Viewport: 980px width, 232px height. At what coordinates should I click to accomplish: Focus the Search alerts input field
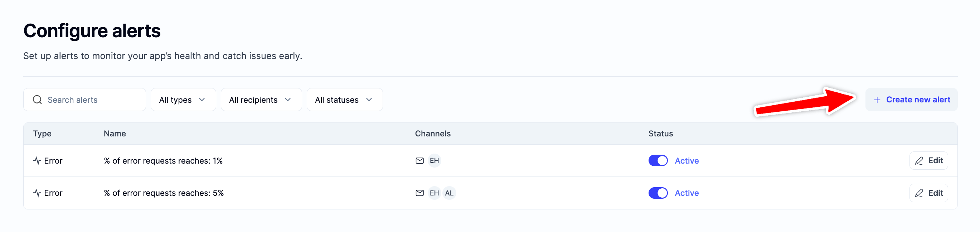[x=91, y=100]
